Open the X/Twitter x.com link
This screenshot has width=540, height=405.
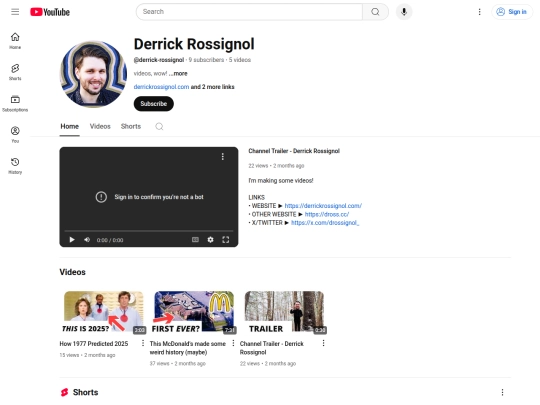click(325, 223)
